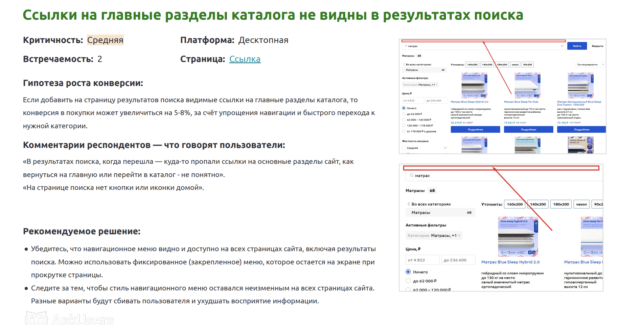
Task: Check the «Средняя» mattress firmness checkbox
Action: pos(404,148)
